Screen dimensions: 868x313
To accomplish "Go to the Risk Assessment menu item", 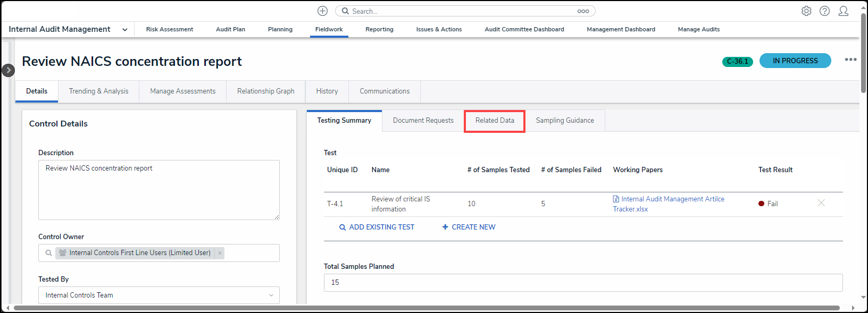I will pyautogui.click(x=170, y=30).
